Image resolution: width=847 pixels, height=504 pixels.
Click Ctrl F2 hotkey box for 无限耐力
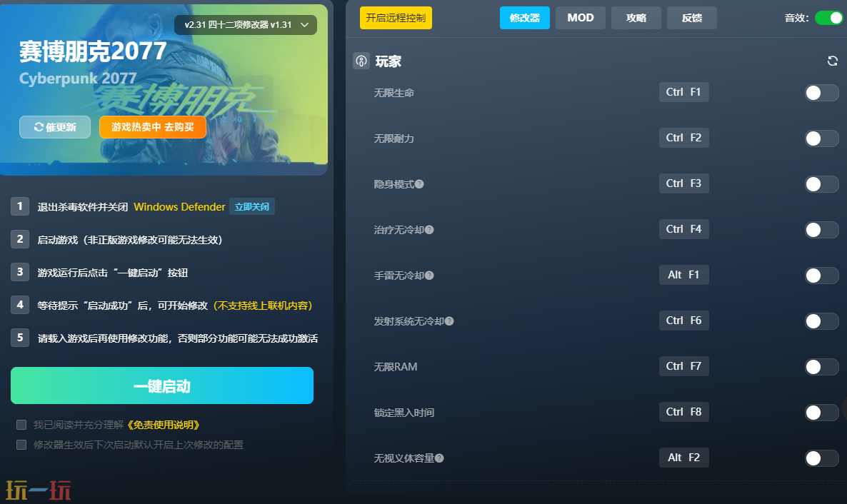(684, 138)
